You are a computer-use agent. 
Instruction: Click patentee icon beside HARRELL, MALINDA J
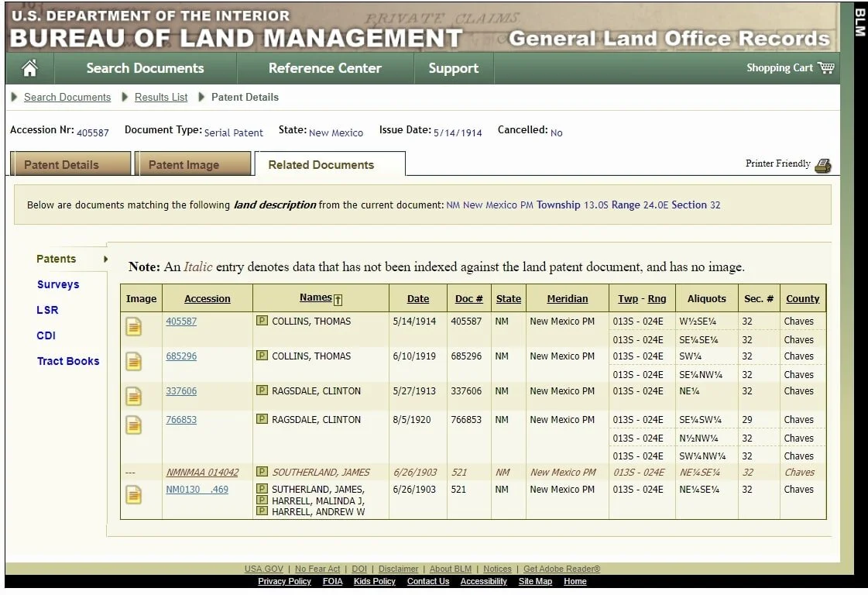(262, 500)
